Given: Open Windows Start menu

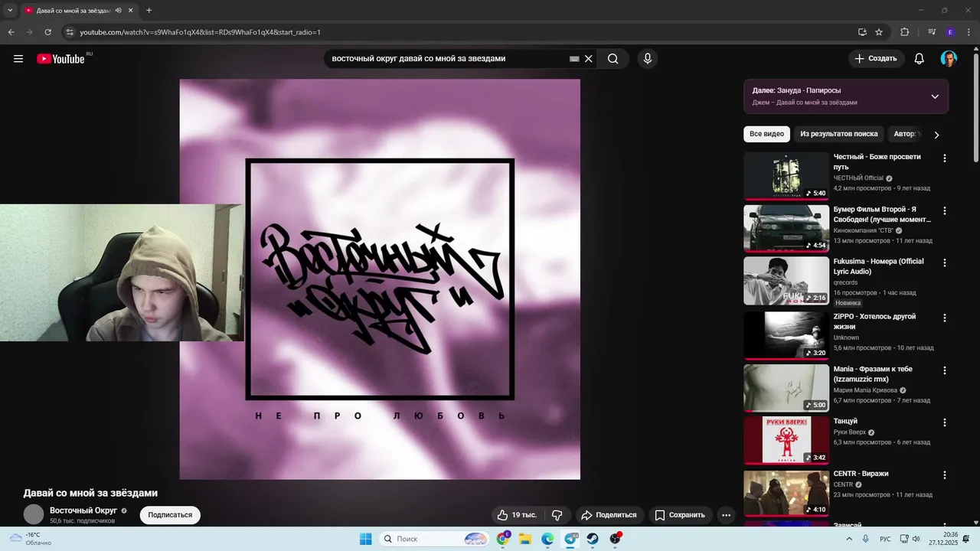Looking at the screenshot, I should point(366,539).
